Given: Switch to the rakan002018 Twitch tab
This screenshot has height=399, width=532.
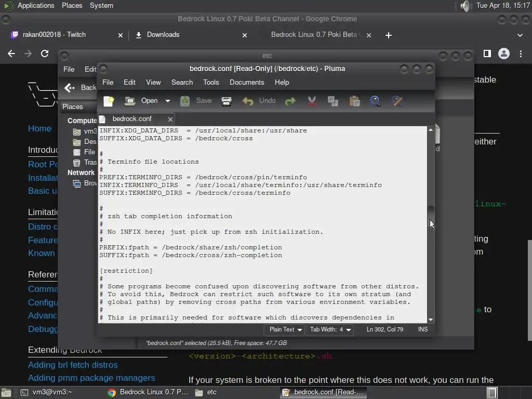Looking at the screenshot, I should coord(54,35).
